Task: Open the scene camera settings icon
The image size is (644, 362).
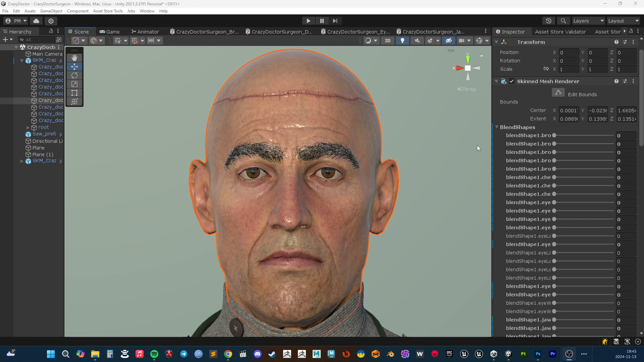Action: (x=462, y=41)
